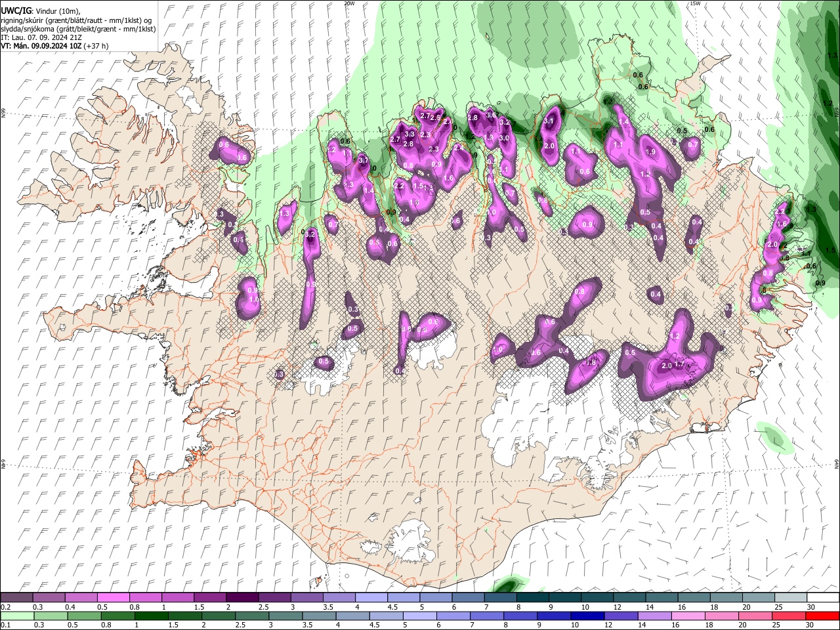This screenshot has width=840, height=630.
Task: Select the 'Vindur (10m)' header text
Action: (58, 10)
